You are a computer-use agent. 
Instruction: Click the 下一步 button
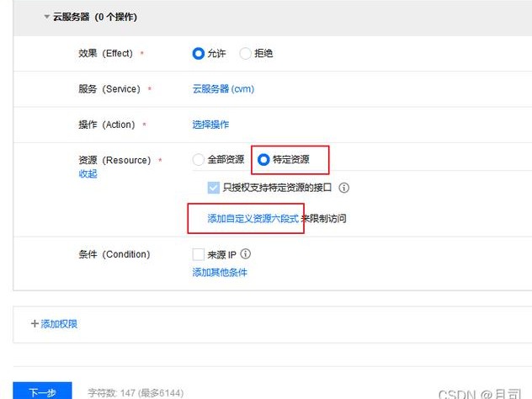pos(42,391)
